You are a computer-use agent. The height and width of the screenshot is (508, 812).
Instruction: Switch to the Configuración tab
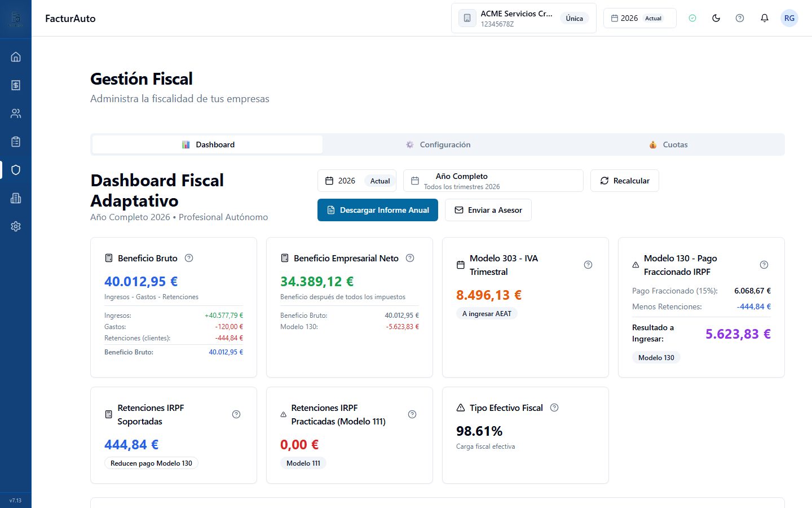(438, 144)
